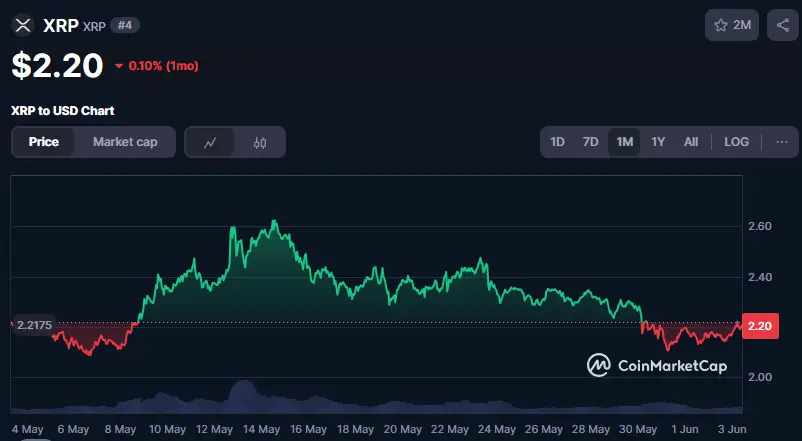Open the share icon button
Screen dimensions: 802x441
[x=783, y=25]
